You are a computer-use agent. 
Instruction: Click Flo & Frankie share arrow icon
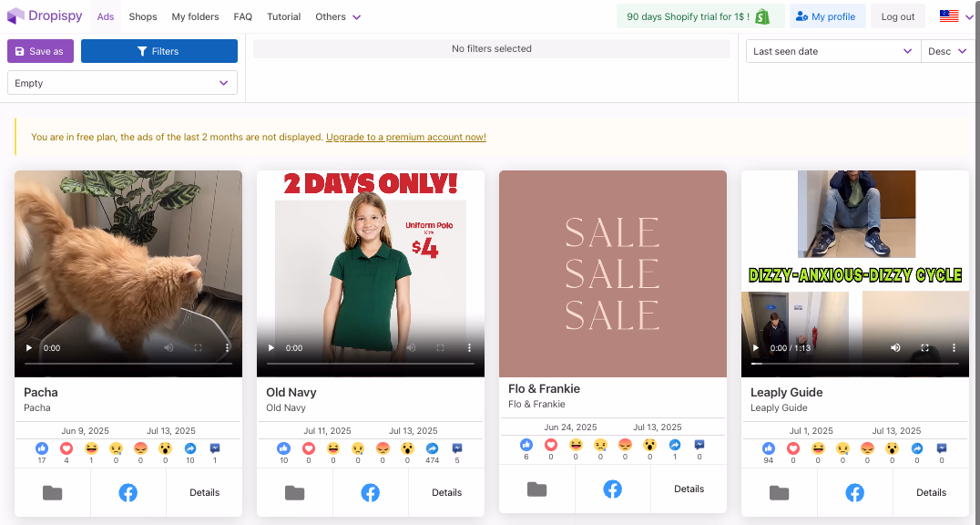pos(674,445)
